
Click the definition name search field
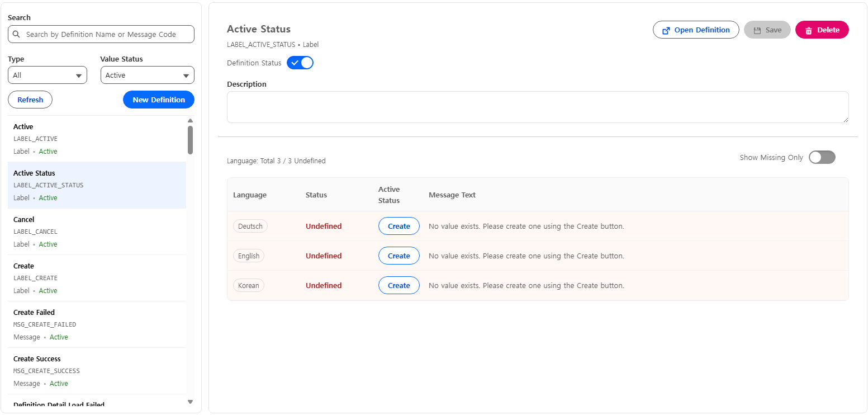point(106,34)
